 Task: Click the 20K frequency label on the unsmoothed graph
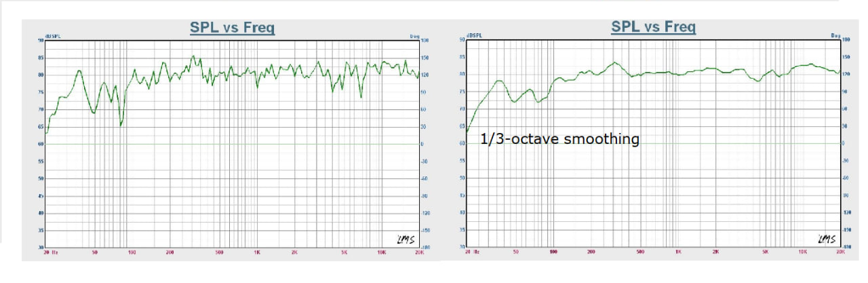[420, 252]
